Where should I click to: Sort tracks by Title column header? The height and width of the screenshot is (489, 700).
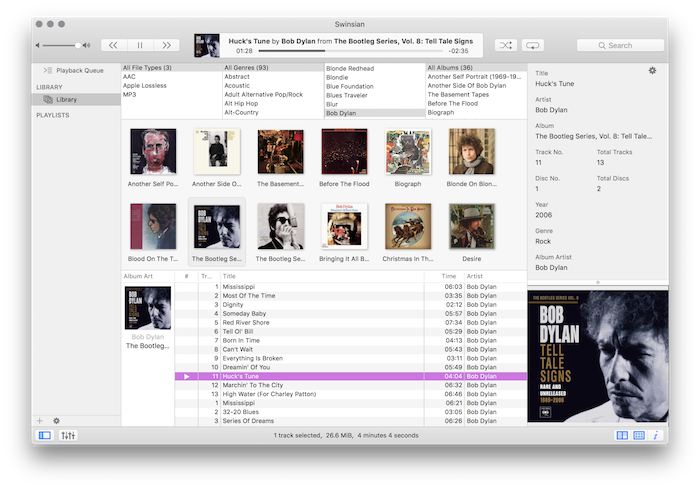[x=322, y=276]
